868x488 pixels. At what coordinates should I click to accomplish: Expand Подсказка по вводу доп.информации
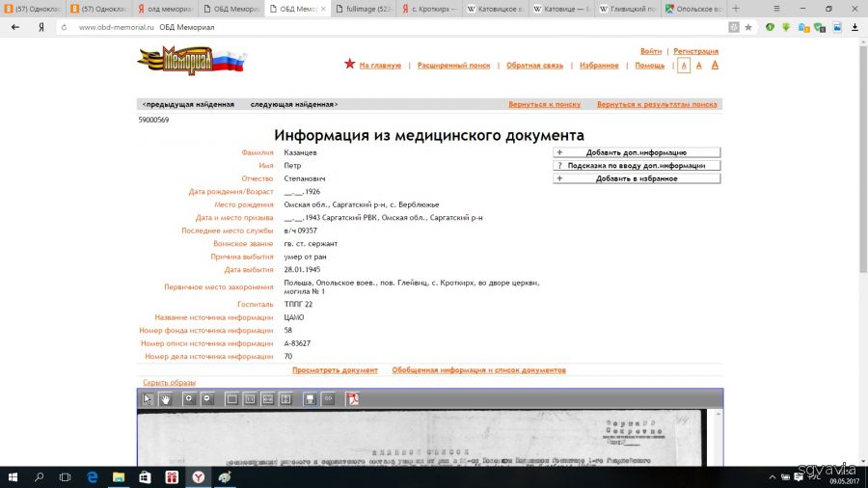click(x=637, y=166)
